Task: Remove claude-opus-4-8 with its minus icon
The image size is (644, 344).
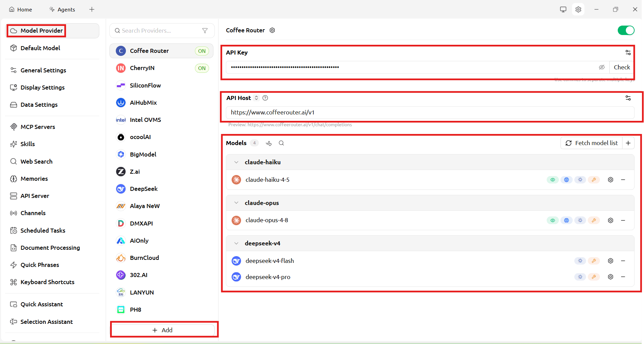Action: pos(623,220)
